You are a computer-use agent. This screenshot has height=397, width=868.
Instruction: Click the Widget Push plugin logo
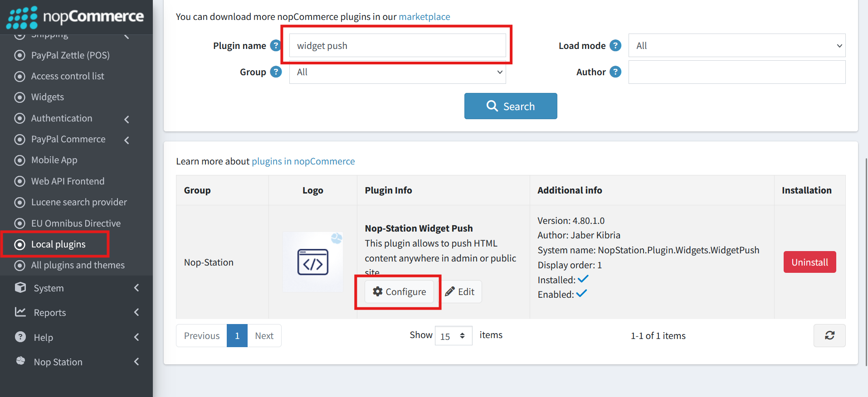(x=313, y=262)
